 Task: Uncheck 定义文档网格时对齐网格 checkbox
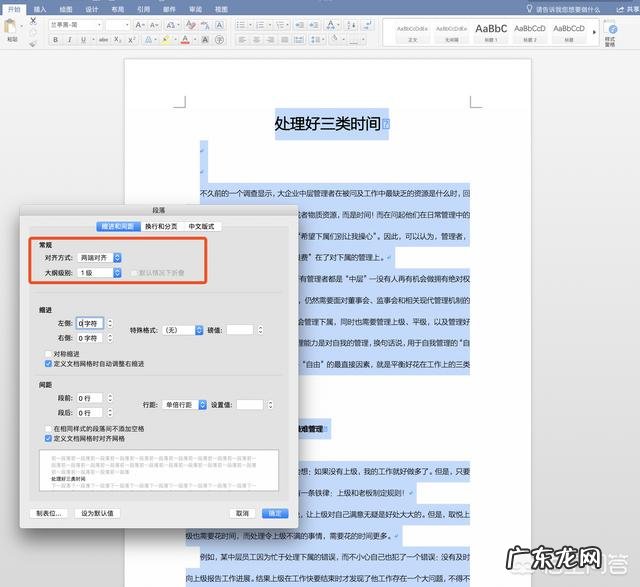pyautogui.click(x=48, y=438)
